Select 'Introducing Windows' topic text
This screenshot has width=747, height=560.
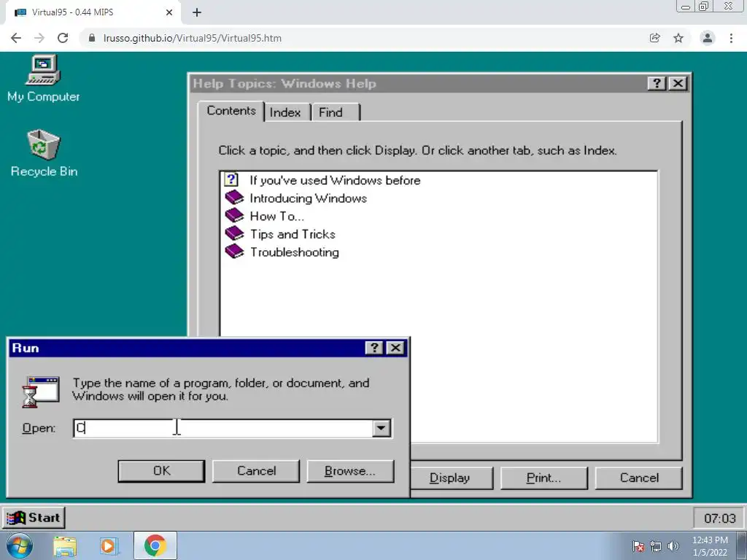(x=309, y=198)
